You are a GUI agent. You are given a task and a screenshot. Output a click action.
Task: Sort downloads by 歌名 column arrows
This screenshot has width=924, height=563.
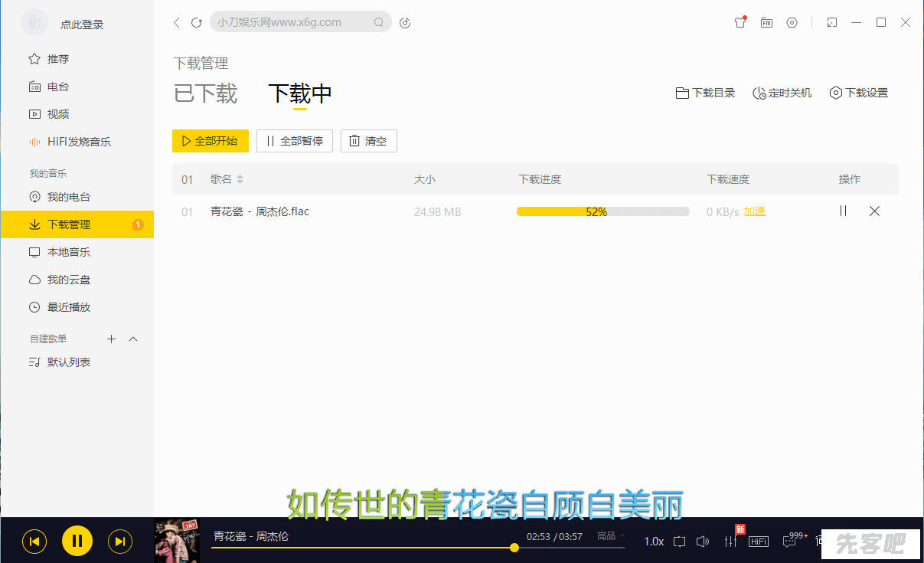(x=240, y=179)
